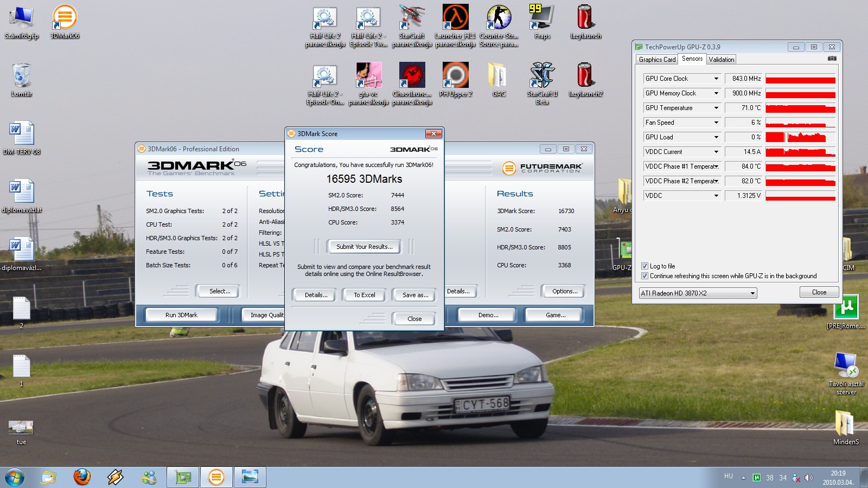This screenshot has width=868, height=488.
Task: Open the GAC folder
Action: coord(499,80)
